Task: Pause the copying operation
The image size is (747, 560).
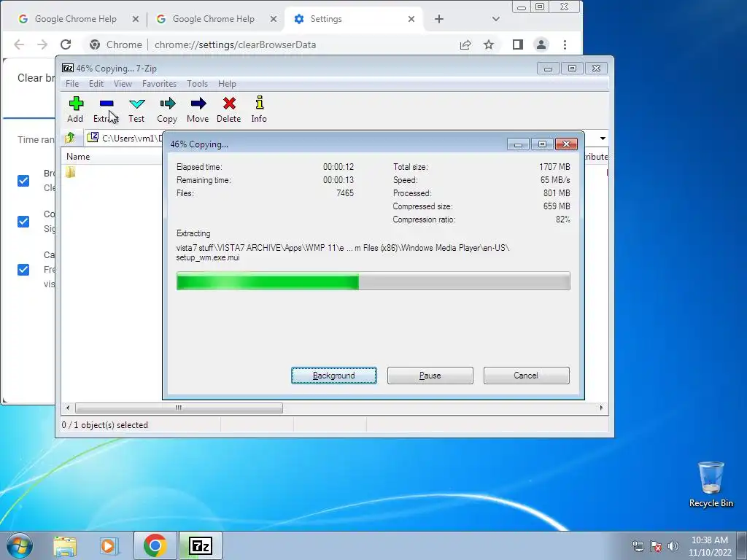Action: [x=430, y=376]
